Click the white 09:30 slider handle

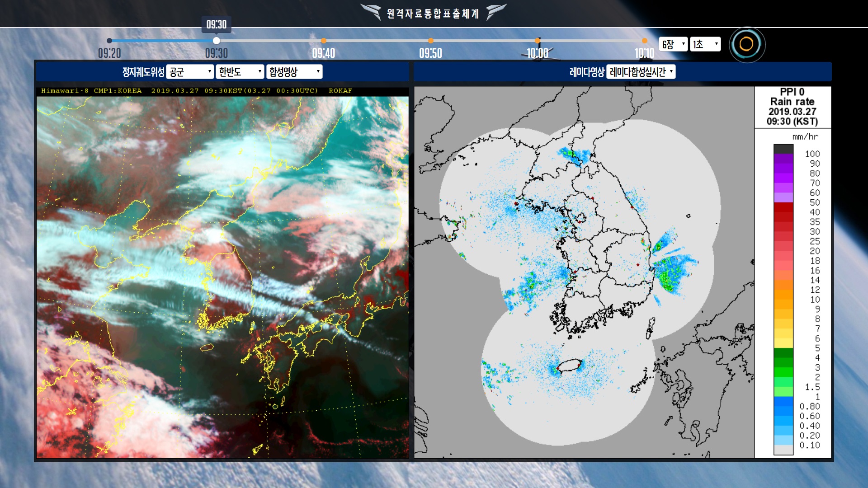tap(217, 41)
